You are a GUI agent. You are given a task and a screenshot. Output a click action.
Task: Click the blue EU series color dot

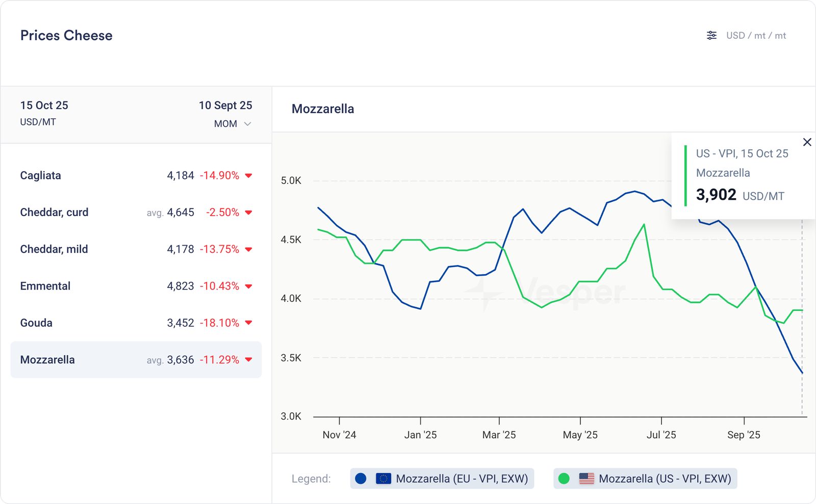click(x=361, y=479)
